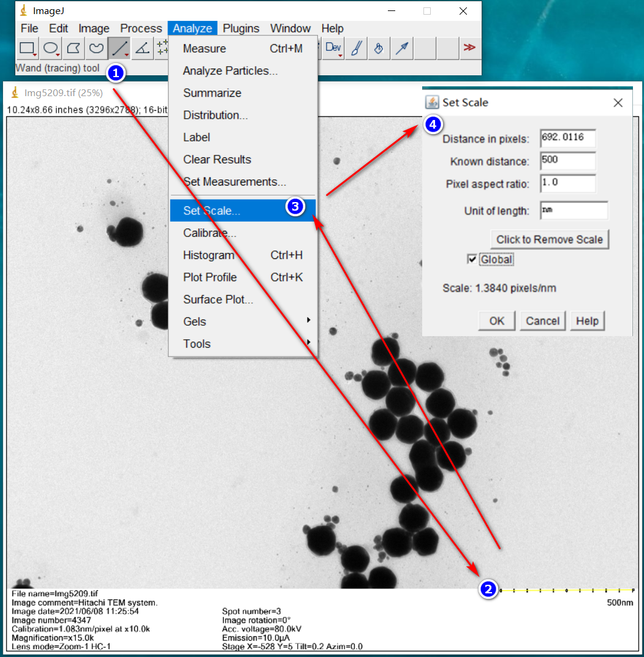
Task: Click Analyze Particles... menu entry
Action: point(230,71)
